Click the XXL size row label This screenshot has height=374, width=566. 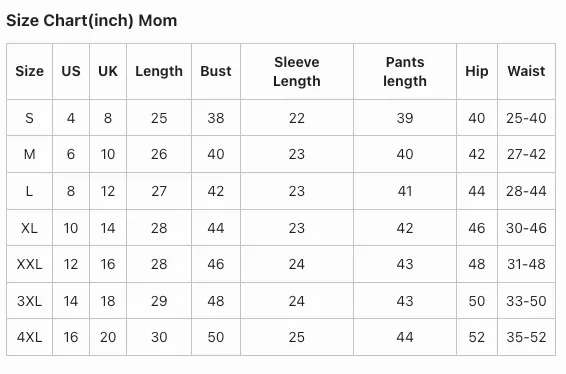point(29,264)
